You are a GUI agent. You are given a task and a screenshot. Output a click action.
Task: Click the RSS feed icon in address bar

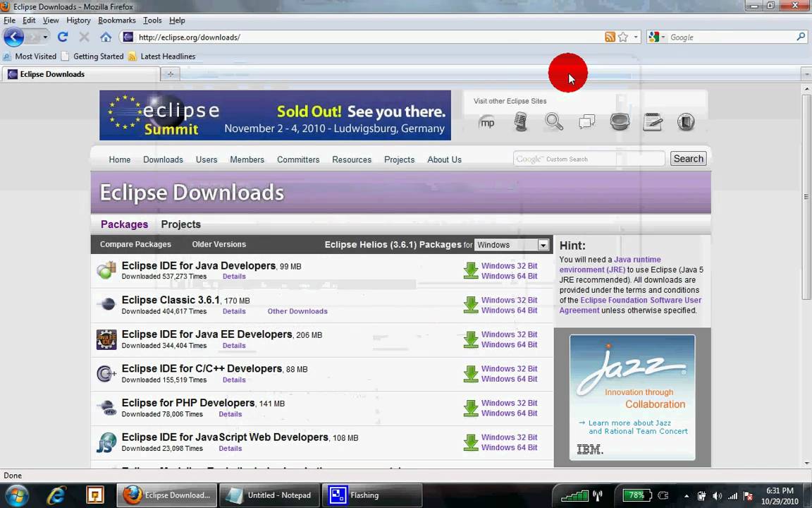point(610,37)
